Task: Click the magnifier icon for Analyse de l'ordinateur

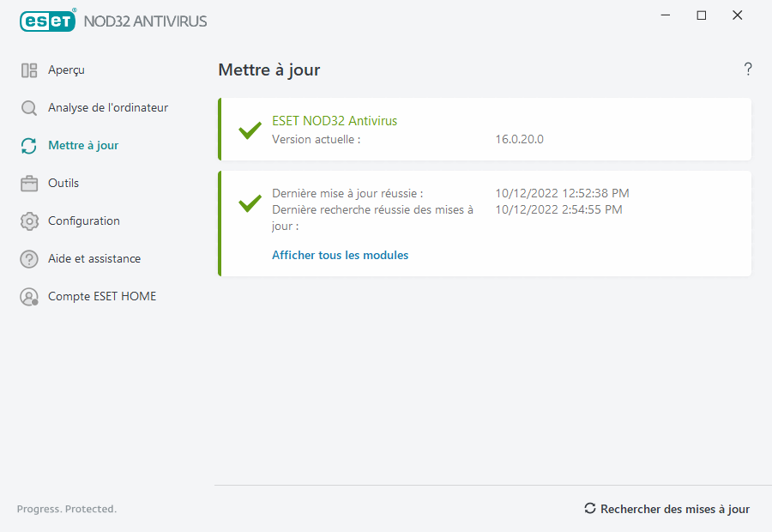Action: click(x=29, y=108)
